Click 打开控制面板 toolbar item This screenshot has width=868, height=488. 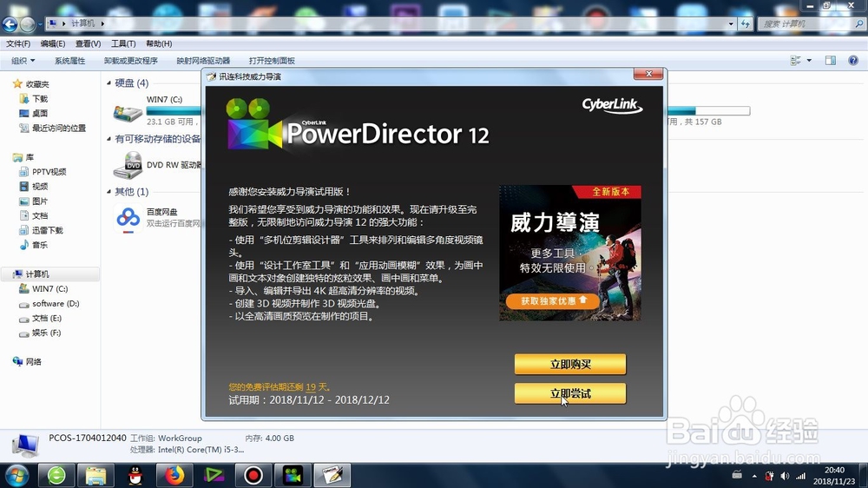[x=272, y=61]
